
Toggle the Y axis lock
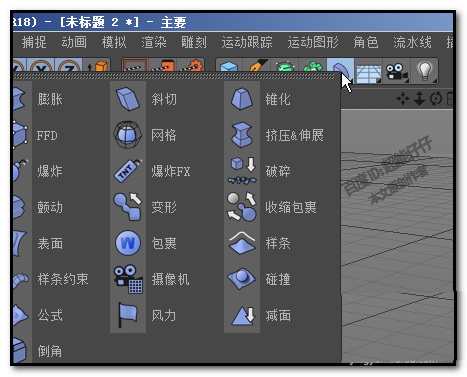[x=41, y=66]
